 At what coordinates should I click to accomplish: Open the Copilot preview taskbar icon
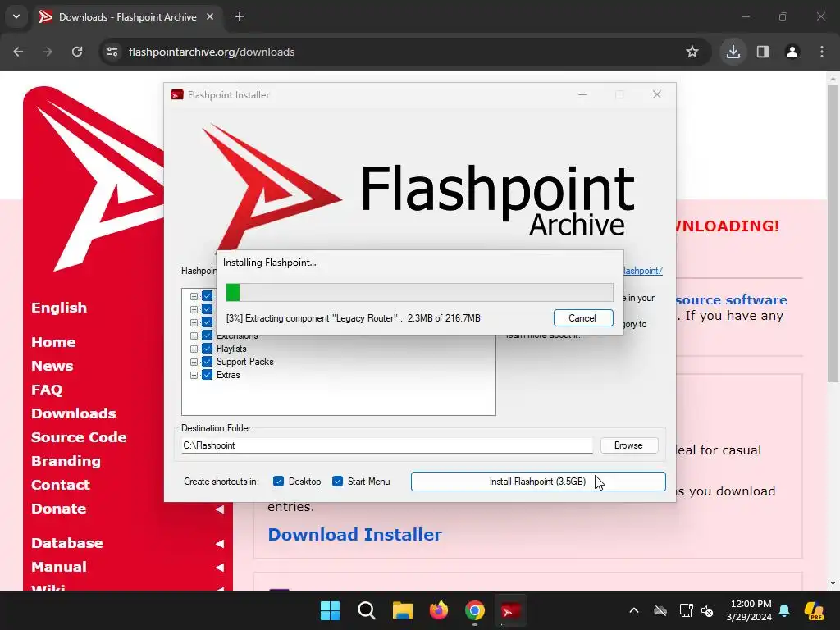[x=814, y=610]
